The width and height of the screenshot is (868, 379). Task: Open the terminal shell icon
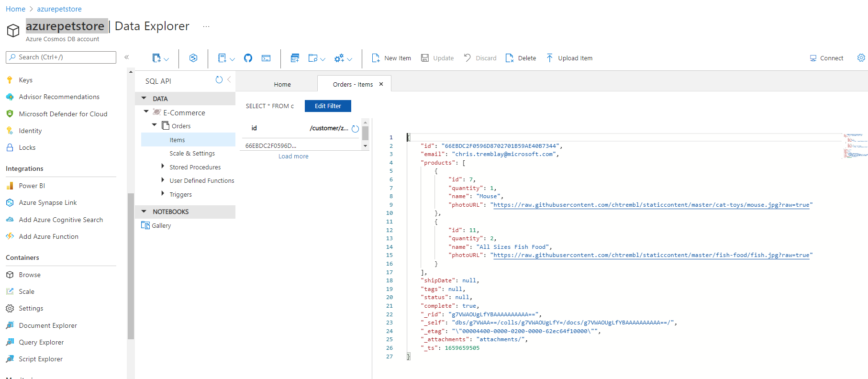[x=266, y=58]
